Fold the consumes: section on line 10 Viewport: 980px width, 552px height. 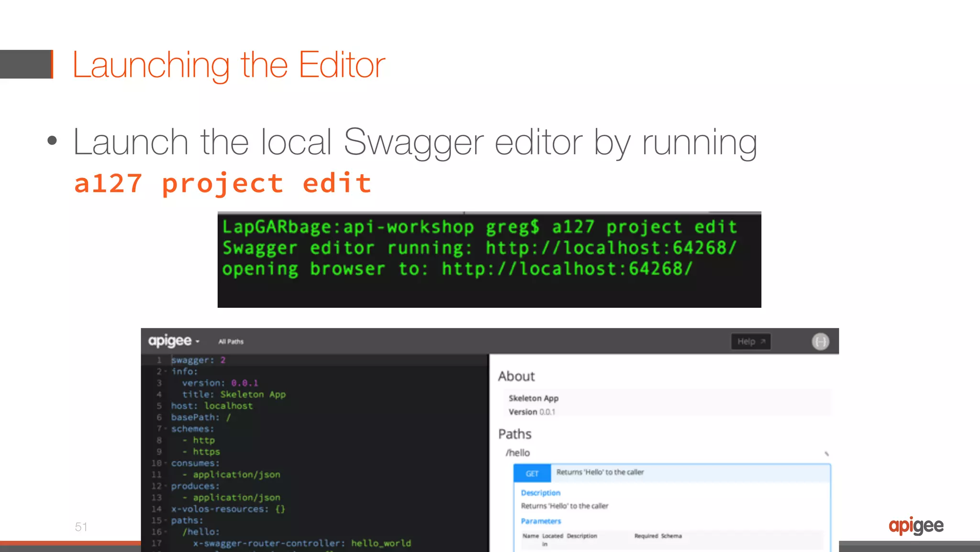click(x=166, y=463)
